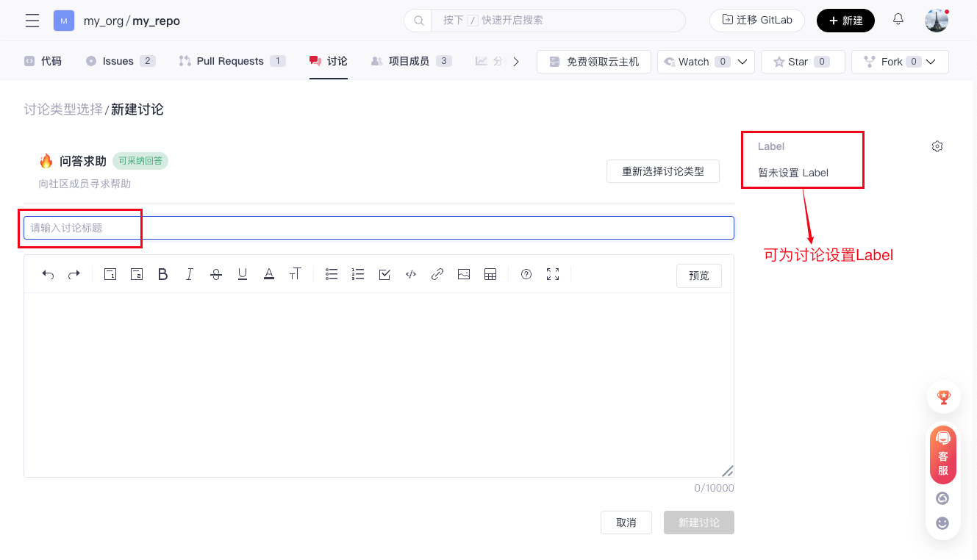This screenshot has height=560, width=977.
Task: Switch to the Pull Requests tab
Action: point(230,61)
